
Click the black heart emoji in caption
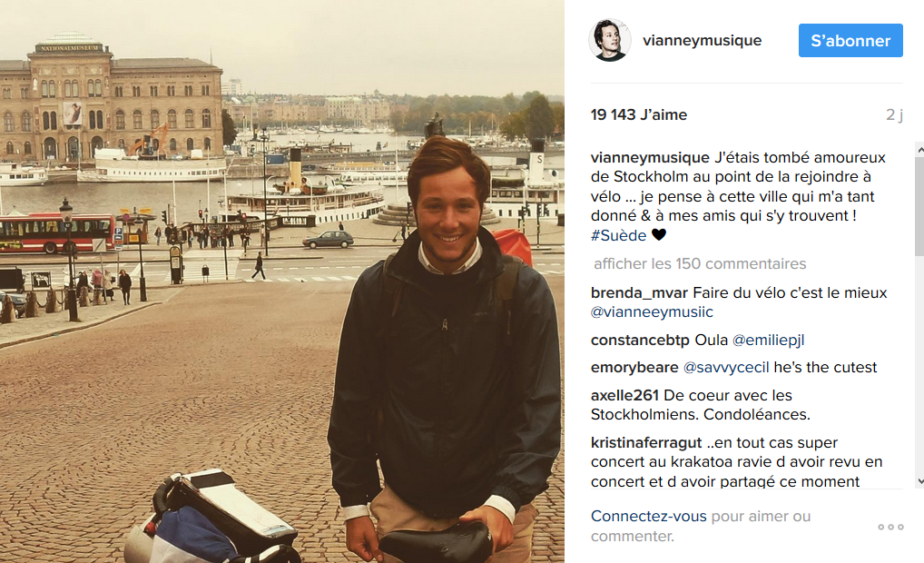pos(659,234)
